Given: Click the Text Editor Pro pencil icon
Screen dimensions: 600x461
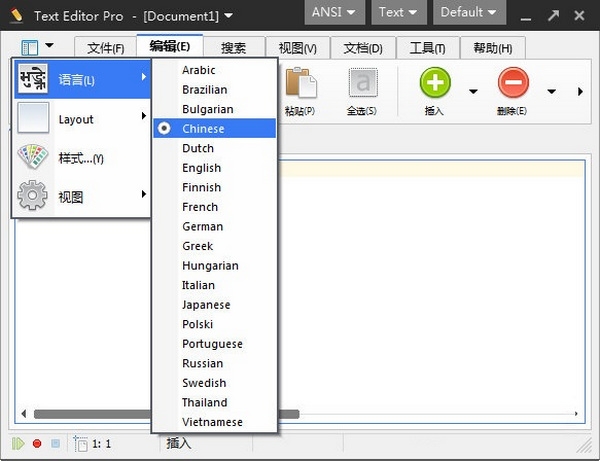Looking at the screenshot, I should click(x=17, y=16).
